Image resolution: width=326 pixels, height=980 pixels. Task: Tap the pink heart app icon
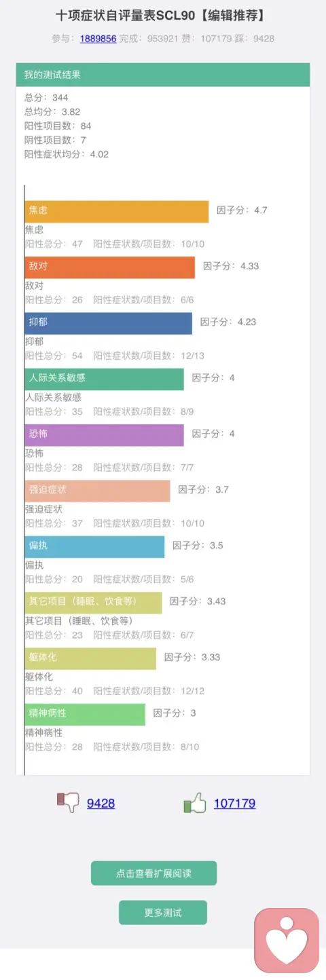coord(287,941)
